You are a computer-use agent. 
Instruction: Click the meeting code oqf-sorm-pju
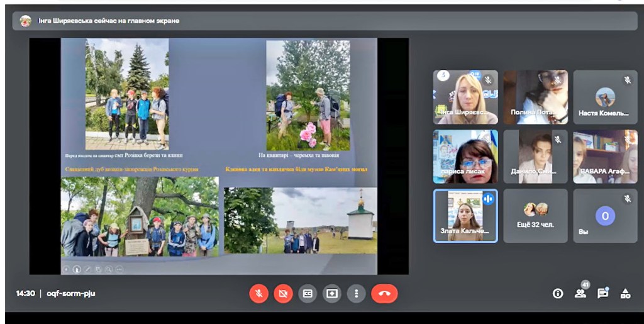click(70, 293)
